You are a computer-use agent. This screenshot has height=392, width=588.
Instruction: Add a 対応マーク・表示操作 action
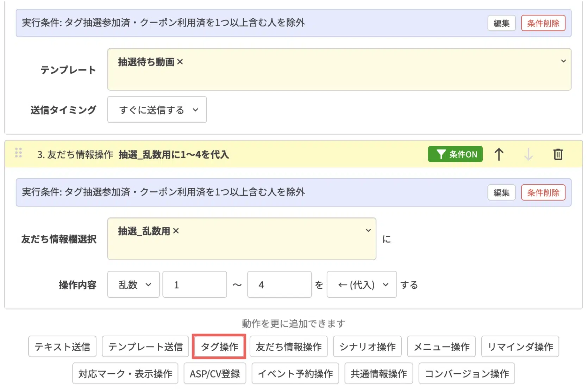[125, 373]
